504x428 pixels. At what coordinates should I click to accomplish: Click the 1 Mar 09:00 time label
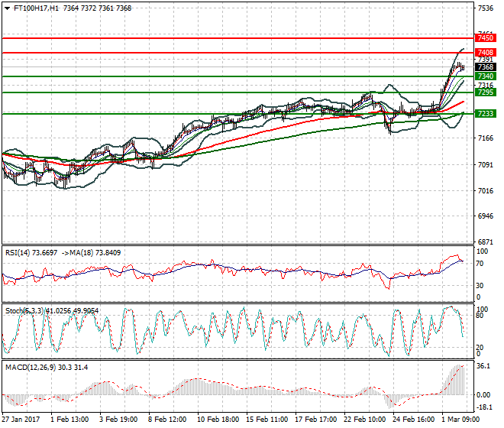point(460,420)
